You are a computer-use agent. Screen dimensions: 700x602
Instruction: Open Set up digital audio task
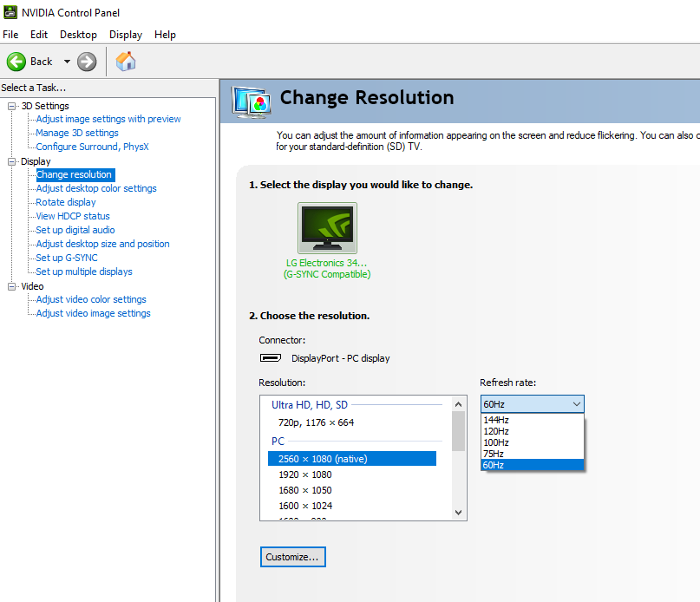click(x=75, y=230)
